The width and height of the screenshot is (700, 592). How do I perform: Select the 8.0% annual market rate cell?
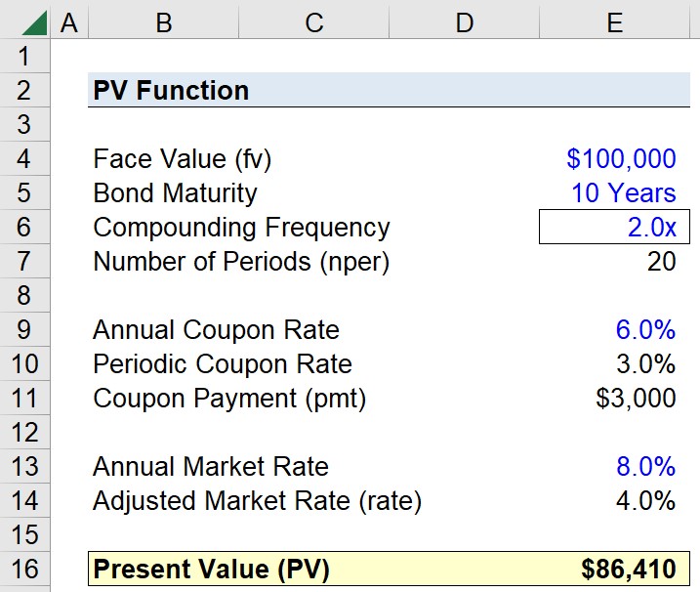pyautogui.click(x=615, y=466)
